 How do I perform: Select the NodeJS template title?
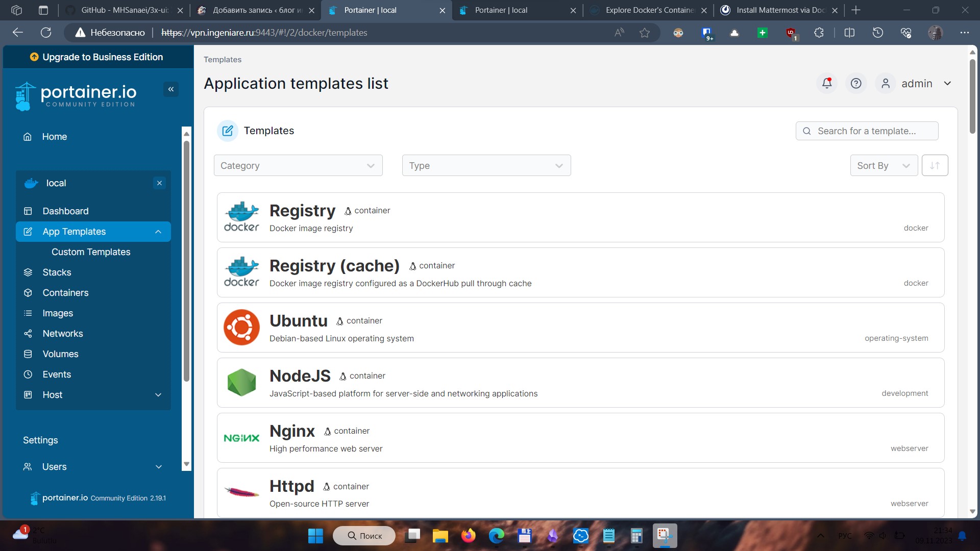300,375
